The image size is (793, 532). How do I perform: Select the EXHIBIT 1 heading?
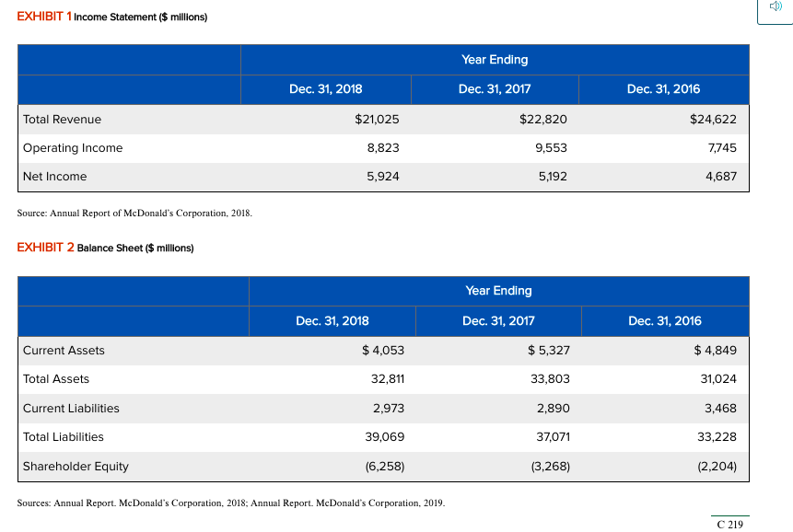click(x=41, y=17)
